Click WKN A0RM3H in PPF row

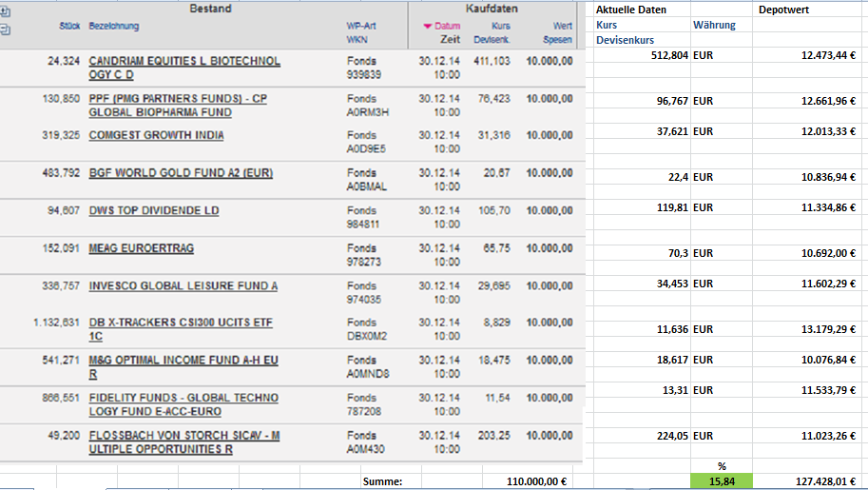coord(368,112)
